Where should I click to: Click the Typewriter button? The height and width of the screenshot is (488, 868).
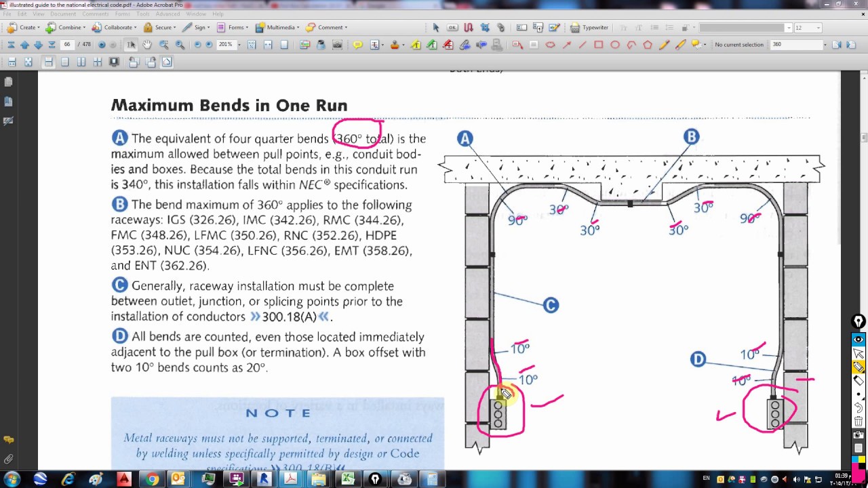tap(589, 28)
